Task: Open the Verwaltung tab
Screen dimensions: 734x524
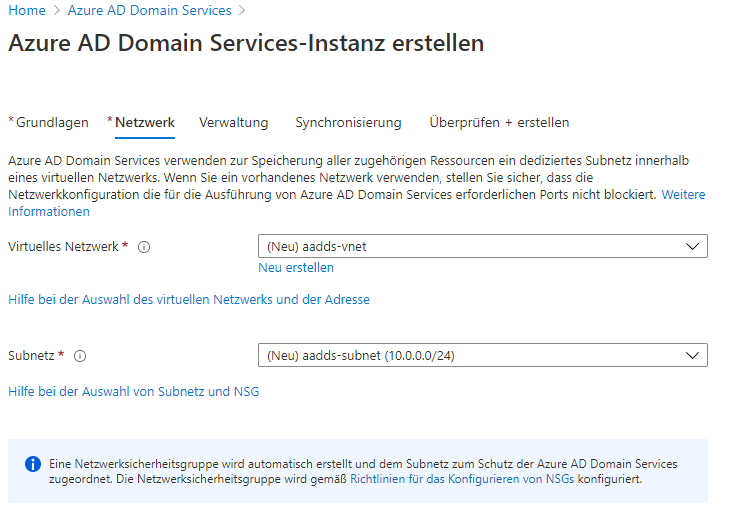Action: [234, 123]
